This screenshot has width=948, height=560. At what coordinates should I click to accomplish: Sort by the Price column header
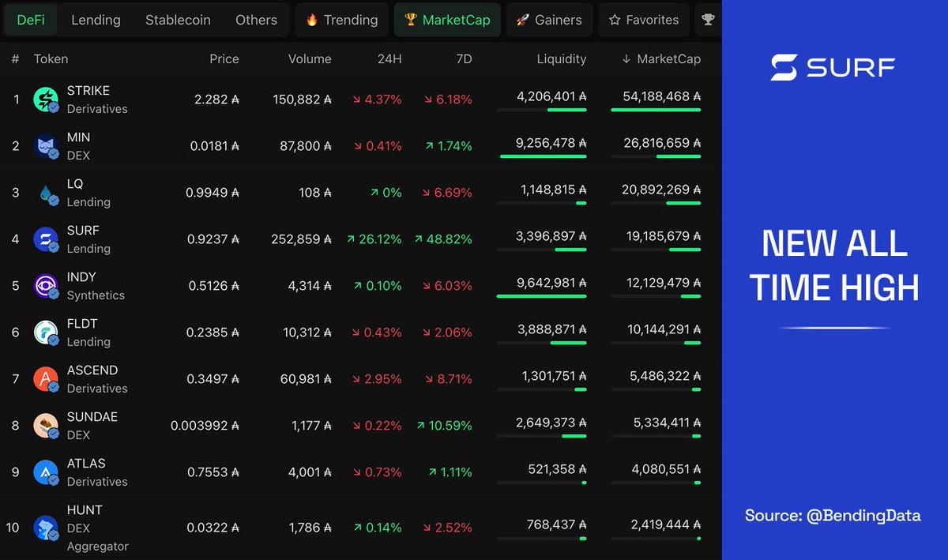click(x=224, y=58)
